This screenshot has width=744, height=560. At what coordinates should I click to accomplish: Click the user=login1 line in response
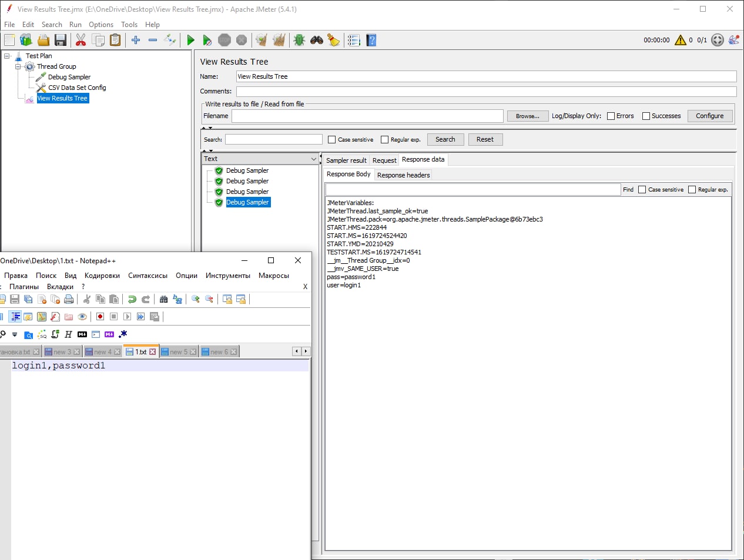(344, 285)
